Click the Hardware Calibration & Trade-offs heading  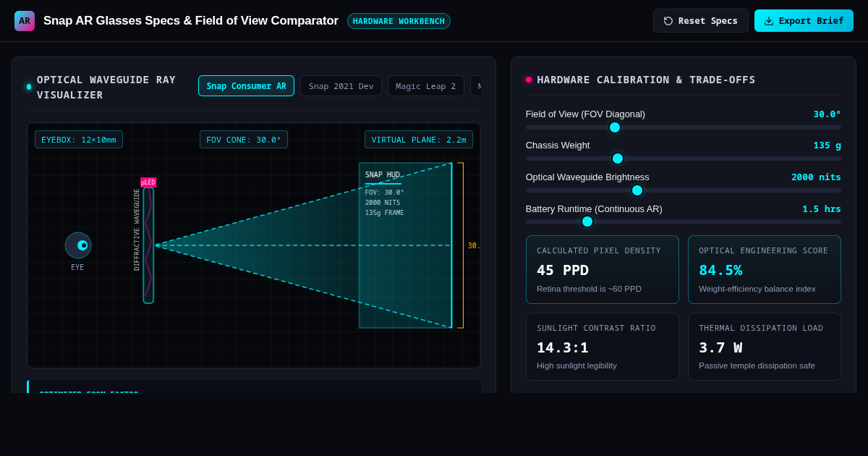click(646, 80)
